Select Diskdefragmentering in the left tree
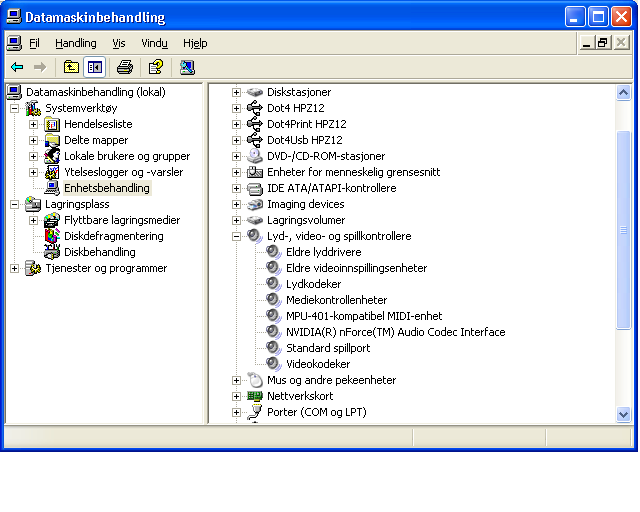Image resolution: width=640 pixels, height=512 pixels. (113, 236)
